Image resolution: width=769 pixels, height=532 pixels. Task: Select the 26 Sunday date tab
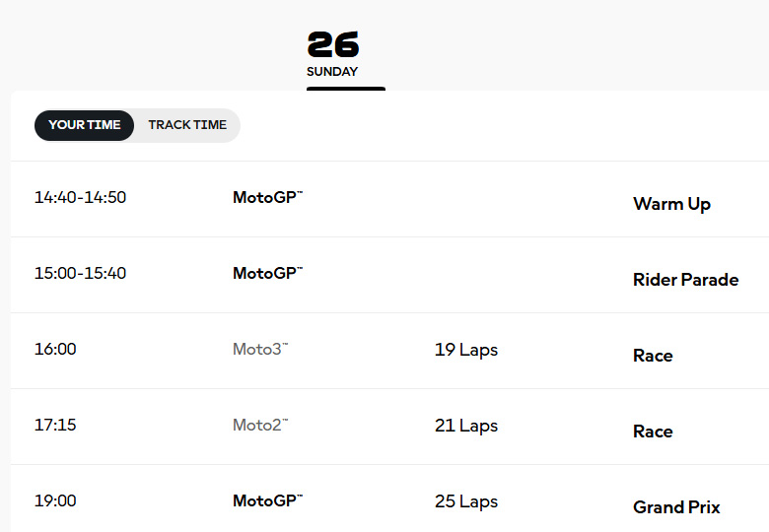coord(333,54)
